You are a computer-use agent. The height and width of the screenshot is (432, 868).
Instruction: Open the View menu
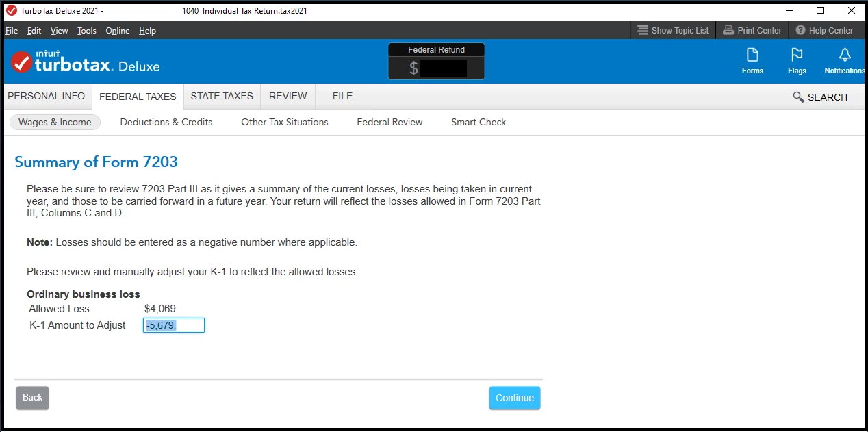pyautogui.click(x=59, y=31)
